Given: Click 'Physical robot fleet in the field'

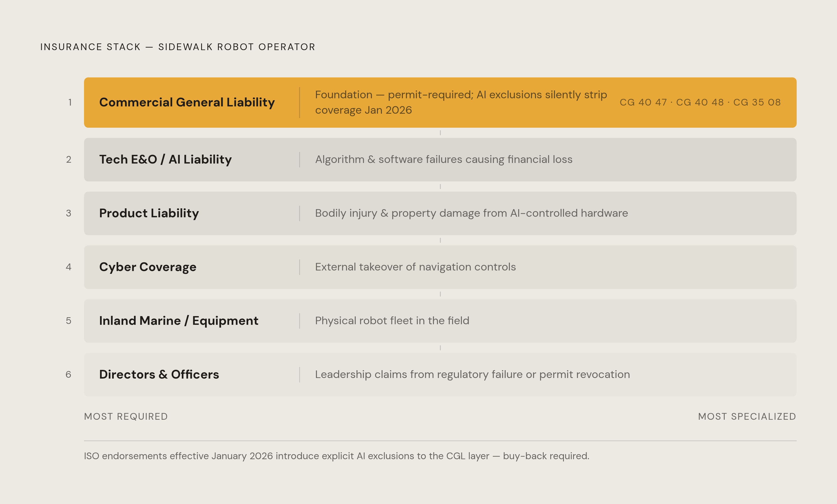Looking at the screenshot, I should (x=392, y=321).
